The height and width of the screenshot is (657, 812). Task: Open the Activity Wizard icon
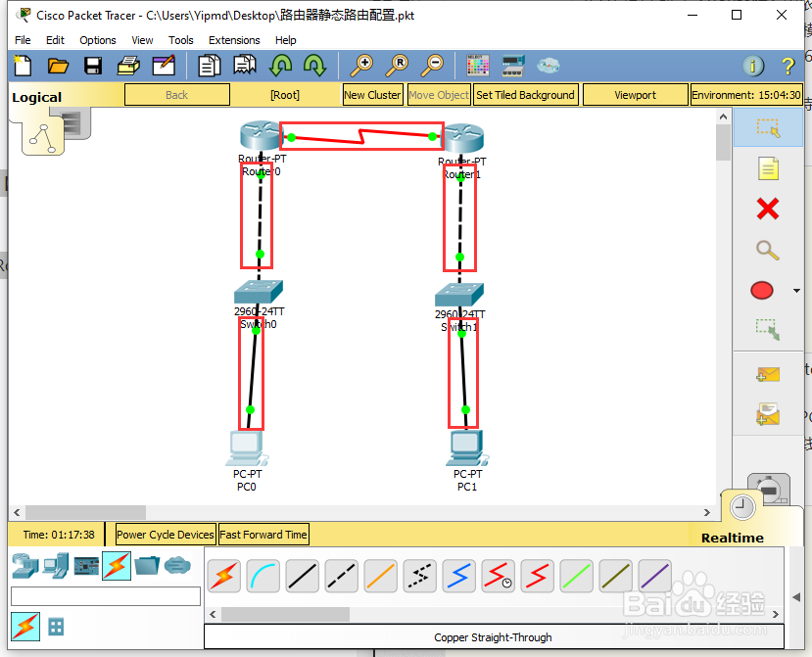pos(164,66)
